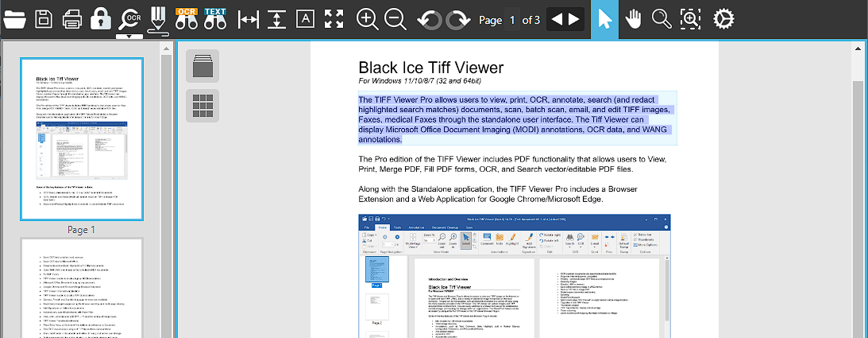This screenshot has width=868, height=338.
Task: Toggle full screen view
Action: [334, 19]
